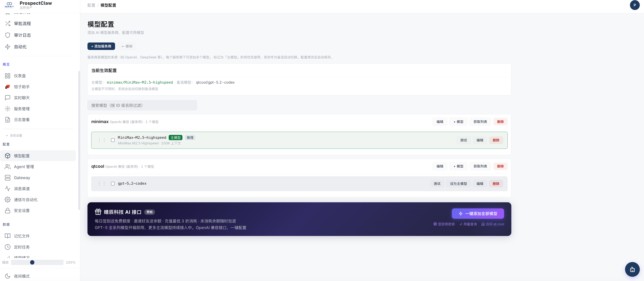Open the 日志查看 page
Screen dimensions: 644x281
point(22,120)
